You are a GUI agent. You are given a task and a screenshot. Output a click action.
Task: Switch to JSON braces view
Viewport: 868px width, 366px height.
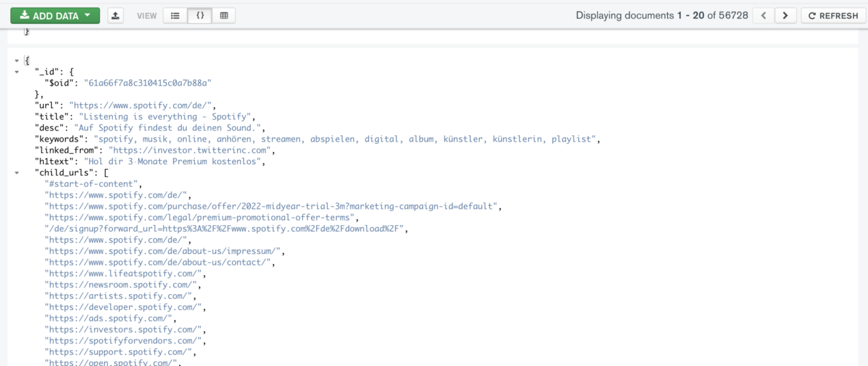pos(200,15)
